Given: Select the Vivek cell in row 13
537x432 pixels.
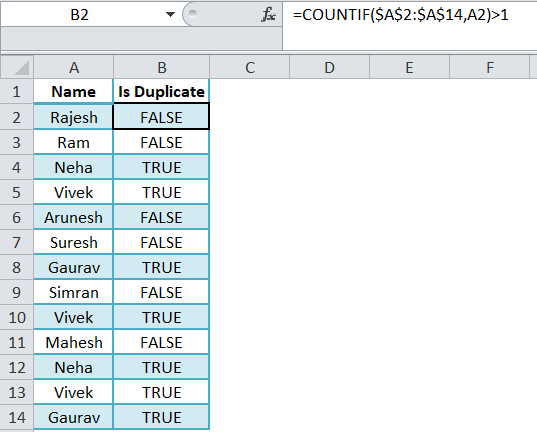Looking at the screenshot, I should click(74, 392).
